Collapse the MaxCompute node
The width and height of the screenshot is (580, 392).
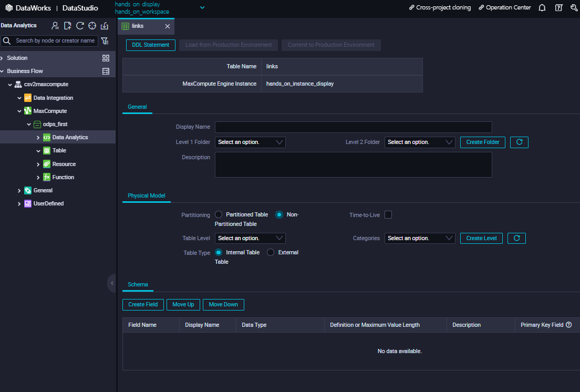19,111
